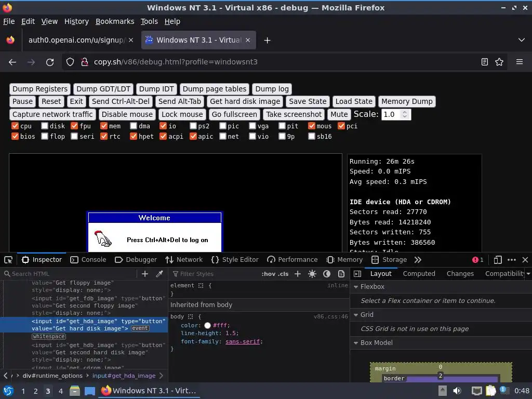
Task: Pick color from page eyedropper icon
Action: coord(159,274)
